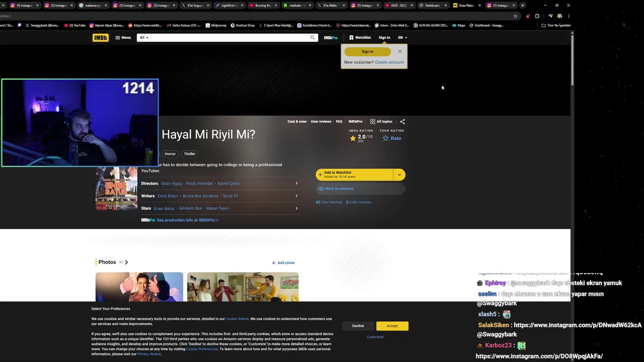Bookmark this page with star icon
Viewport: 644px width, 362px height.
pos(515,16)
